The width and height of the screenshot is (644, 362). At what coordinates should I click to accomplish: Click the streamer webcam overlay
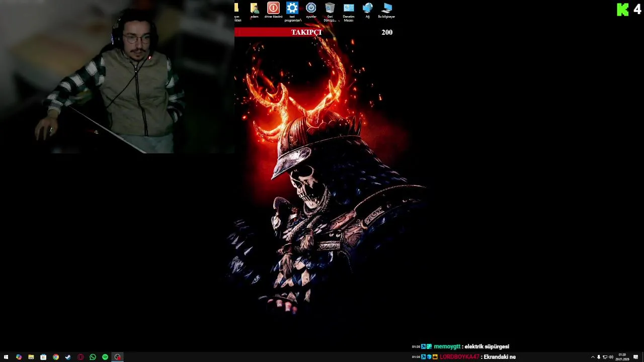(117, 76)
